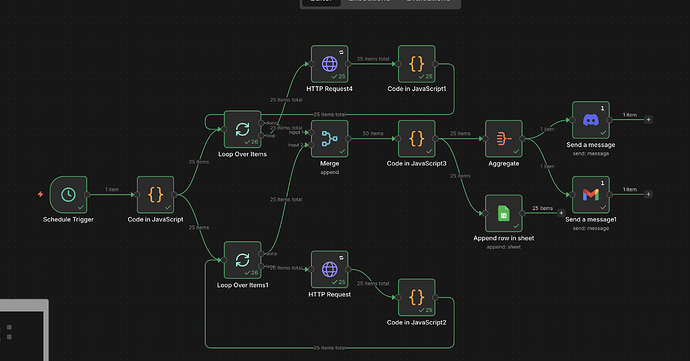Click the '50 items' connection label
This screenshot has height=361, width=690.
click(x=373, y=133)
